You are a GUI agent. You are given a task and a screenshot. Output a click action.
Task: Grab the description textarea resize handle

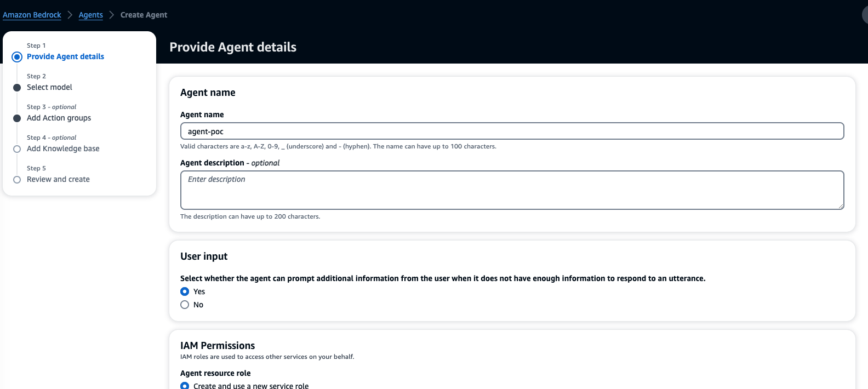[x=841, y=206]
